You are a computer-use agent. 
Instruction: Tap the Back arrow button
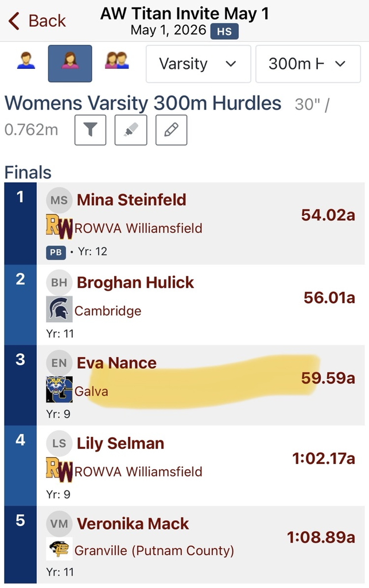(x=37, y=21)
